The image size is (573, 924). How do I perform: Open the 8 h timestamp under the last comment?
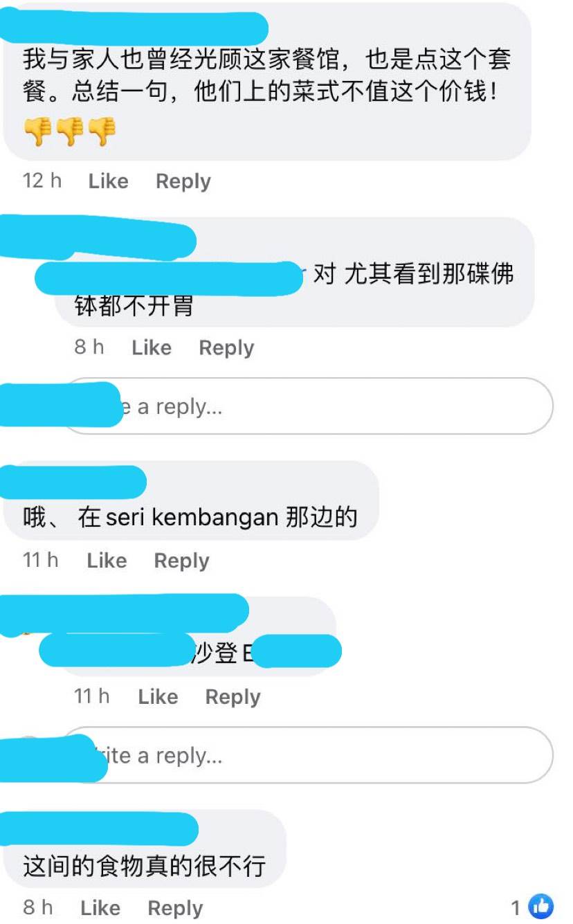tap(38, 907)
